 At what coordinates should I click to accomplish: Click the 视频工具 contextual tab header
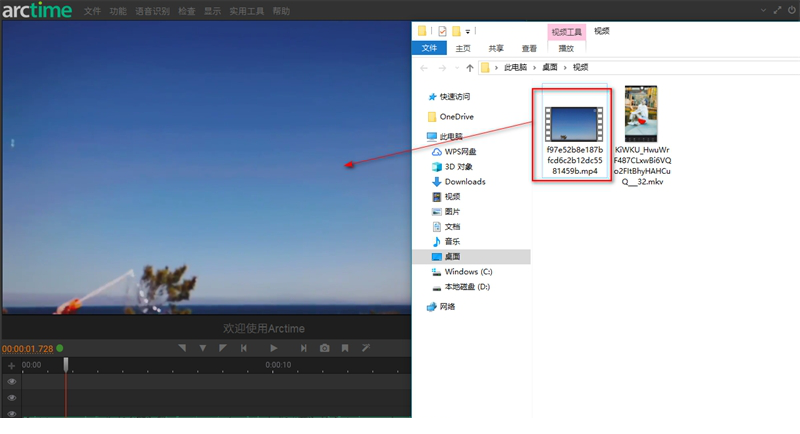click(x=566, y=32)
